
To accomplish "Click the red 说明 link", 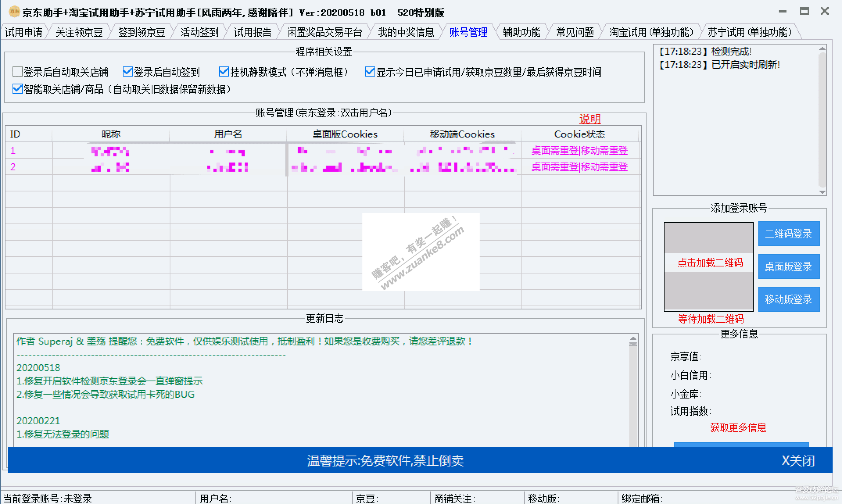I will [x=590, y=119].
